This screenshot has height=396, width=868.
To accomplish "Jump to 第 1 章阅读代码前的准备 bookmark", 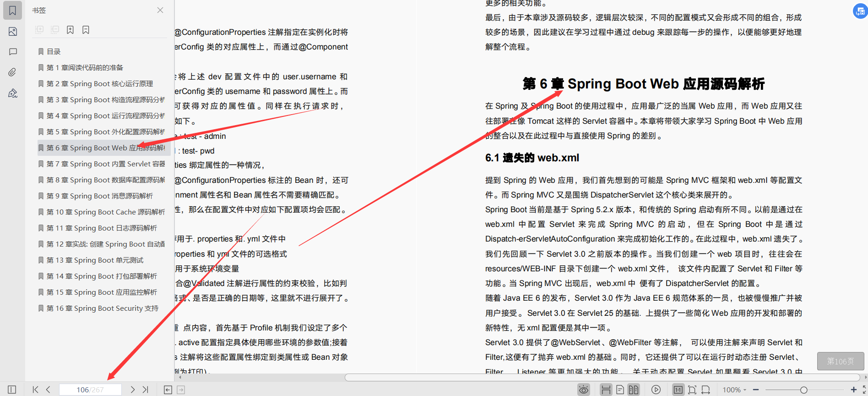I will 85,67.
